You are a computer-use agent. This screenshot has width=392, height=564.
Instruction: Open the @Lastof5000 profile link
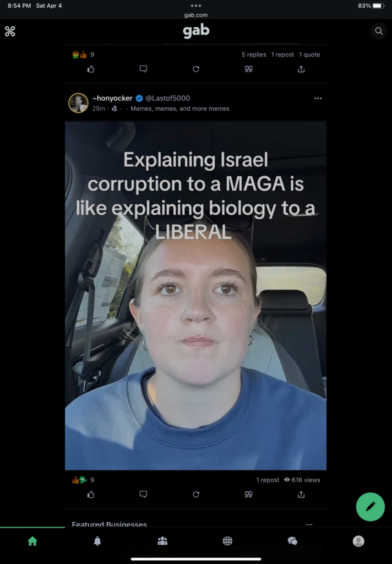tap(167, 98)
